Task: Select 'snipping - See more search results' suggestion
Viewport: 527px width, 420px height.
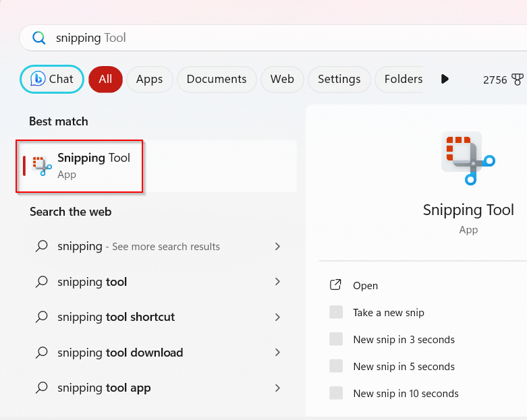Action: [157, 247]
